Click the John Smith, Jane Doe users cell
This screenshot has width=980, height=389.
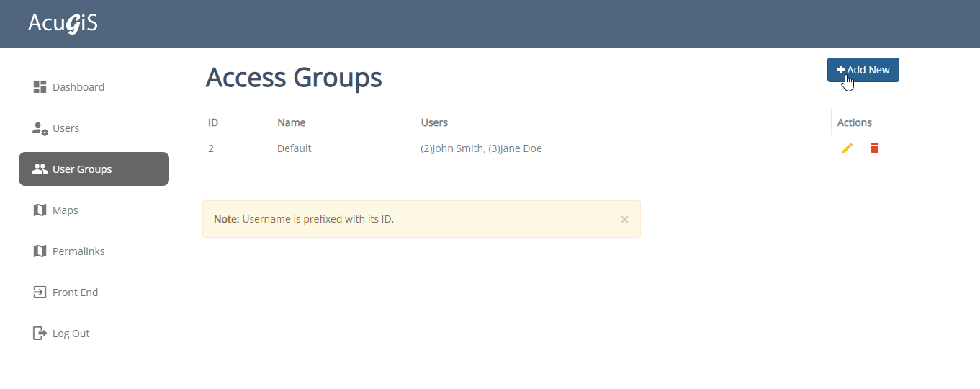click(481, 148)
